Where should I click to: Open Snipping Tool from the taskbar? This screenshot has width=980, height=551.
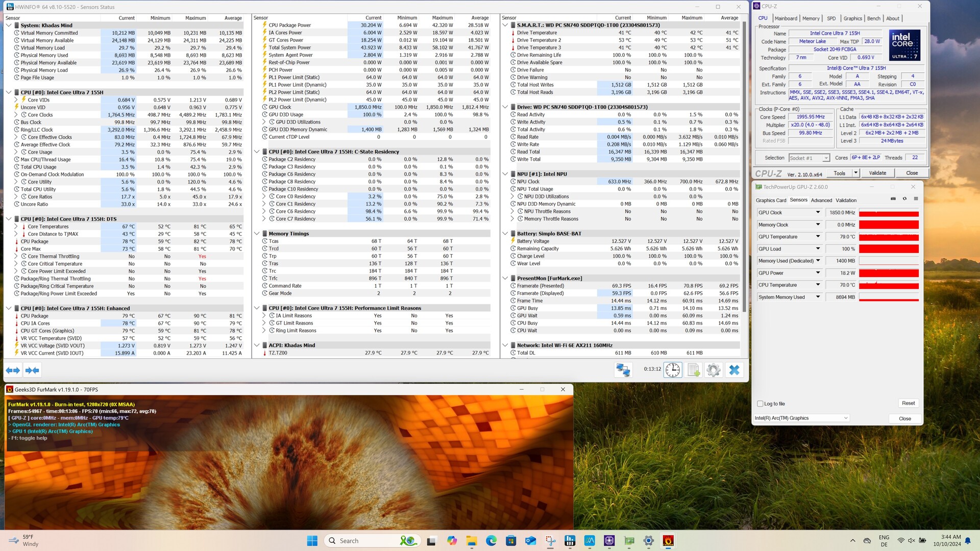coord(550,541)
